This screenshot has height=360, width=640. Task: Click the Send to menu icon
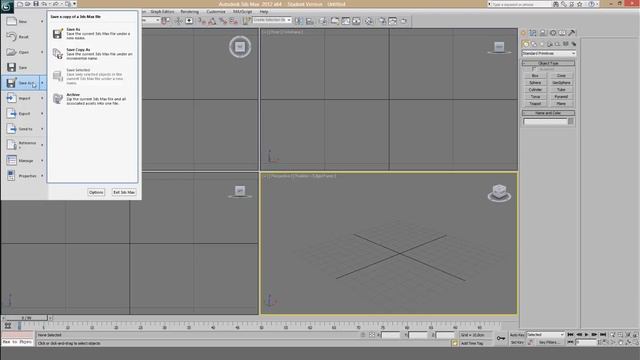tap(11, 129)
